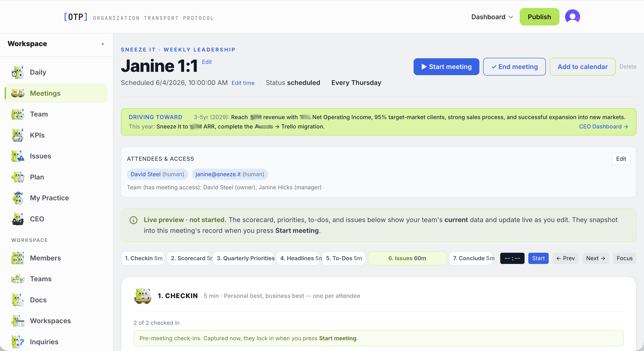Screen dimensions: 644x351
Task: Open the Dashboard dropdown menu
Action: [x=492, y=17]
